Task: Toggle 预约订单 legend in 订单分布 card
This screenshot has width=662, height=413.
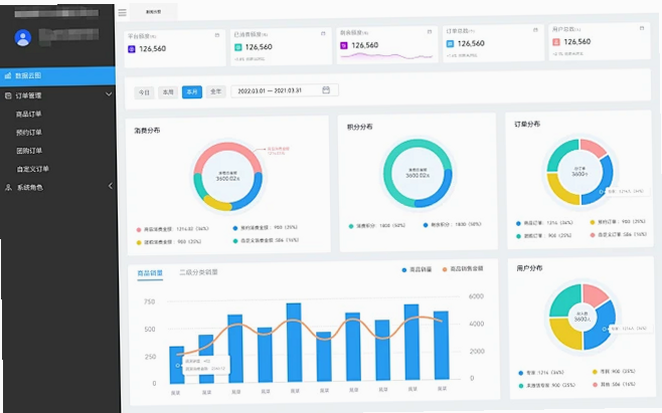Action: (618, 221)
